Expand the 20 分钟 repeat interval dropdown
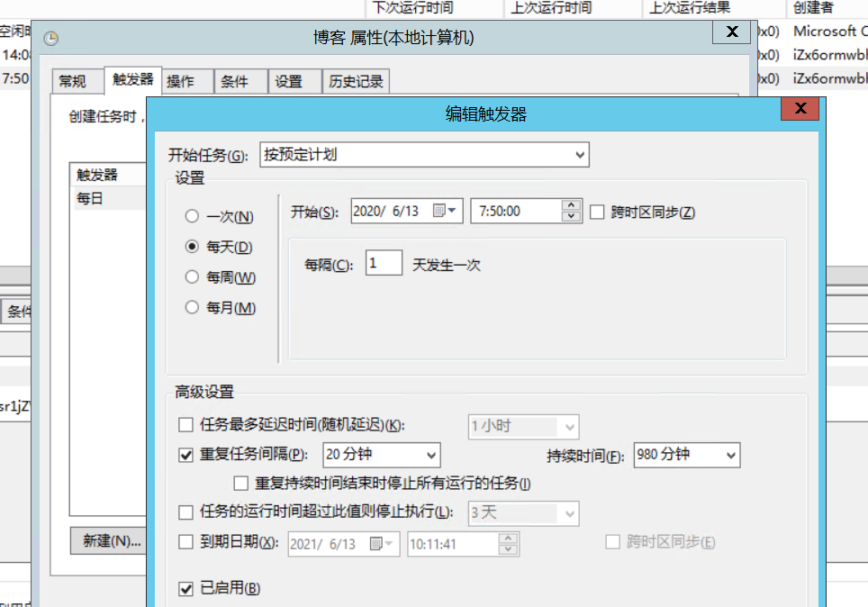The height and width of the screenshot is (607, 868). click(x=382, y=455)
